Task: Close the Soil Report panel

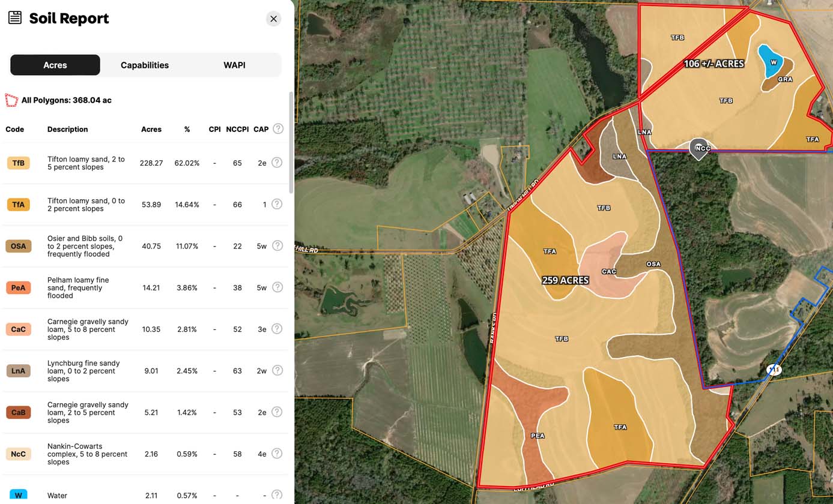Action: pyautogui.click(x=273, y=19)
